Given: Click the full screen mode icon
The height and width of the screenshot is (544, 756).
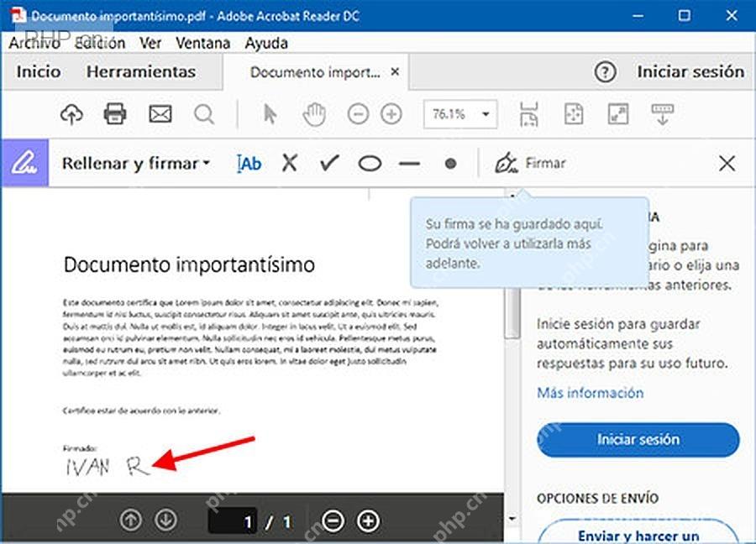Looking at the screenshot, I should 618,114.
